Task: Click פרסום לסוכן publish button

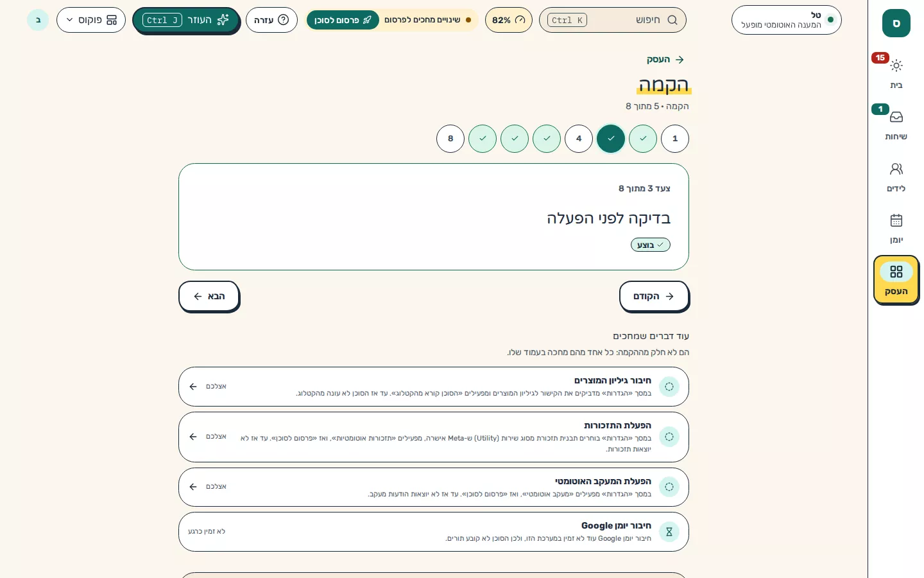Action: coord(343,20)
